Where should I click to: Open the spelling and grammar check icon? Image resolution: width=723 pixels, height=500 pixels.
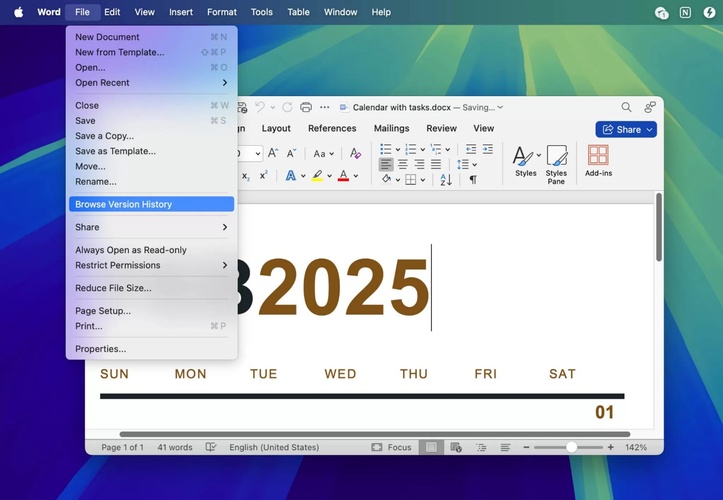[211, 447]
